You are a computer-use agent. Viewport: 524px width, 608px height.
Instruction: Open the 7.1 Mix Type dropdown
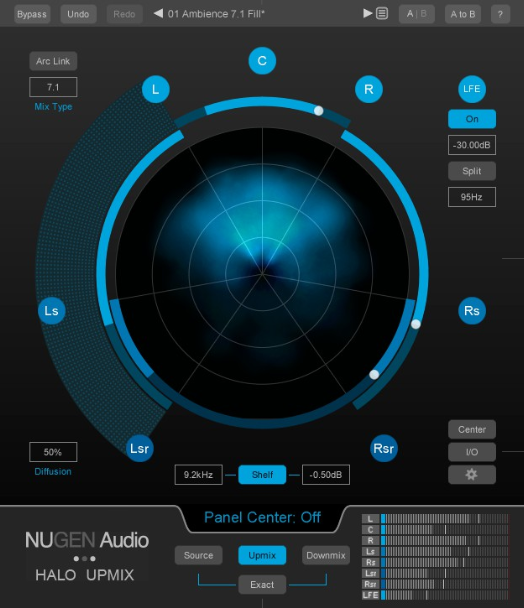click(53, 87)
